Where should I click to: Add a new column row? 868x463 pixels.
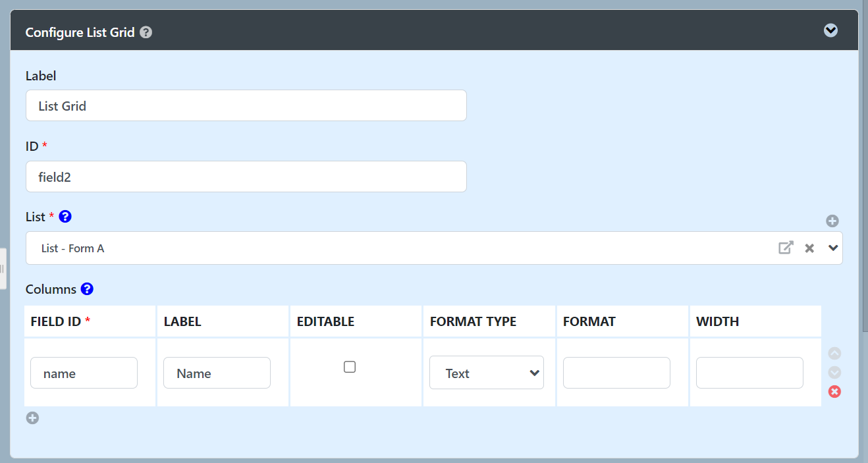click(32, 418)
